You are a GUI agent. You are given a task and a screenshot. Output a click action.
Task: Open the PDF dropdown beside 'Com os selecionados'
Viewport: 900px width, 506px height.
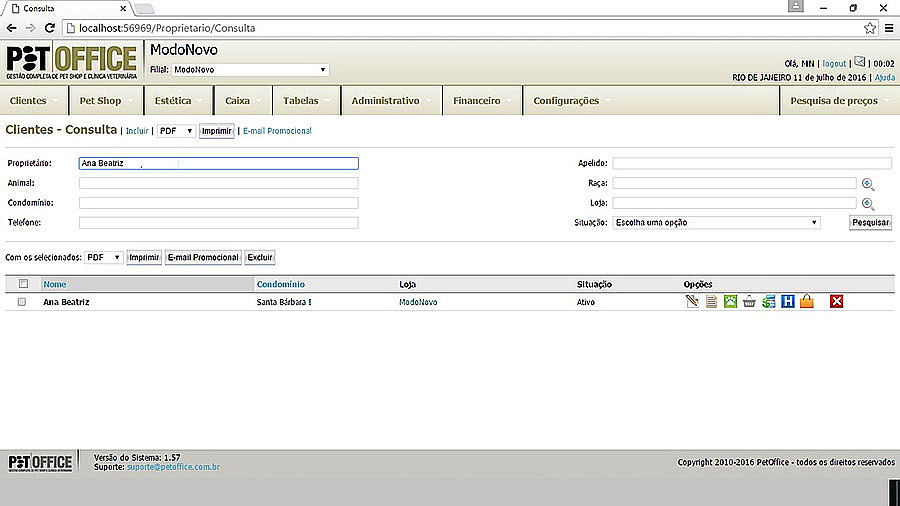pos(104,257)
